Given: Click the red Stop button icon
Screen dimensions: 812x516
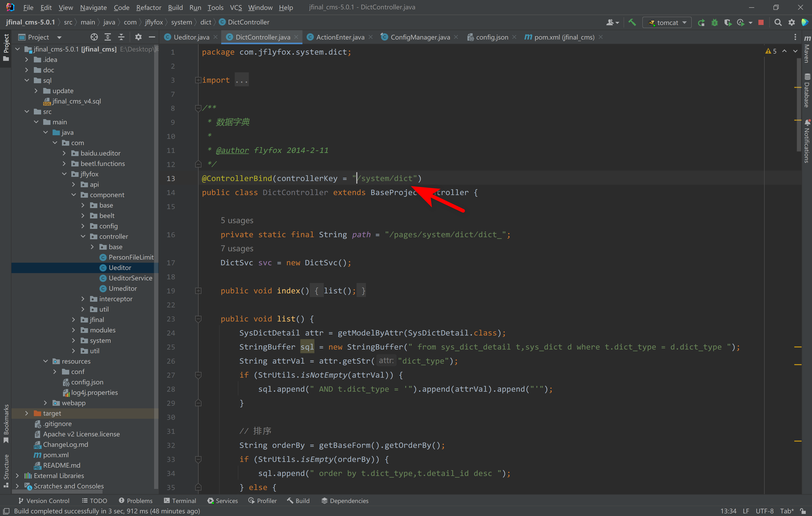Looking at the screenshot, I should [761, 22].
